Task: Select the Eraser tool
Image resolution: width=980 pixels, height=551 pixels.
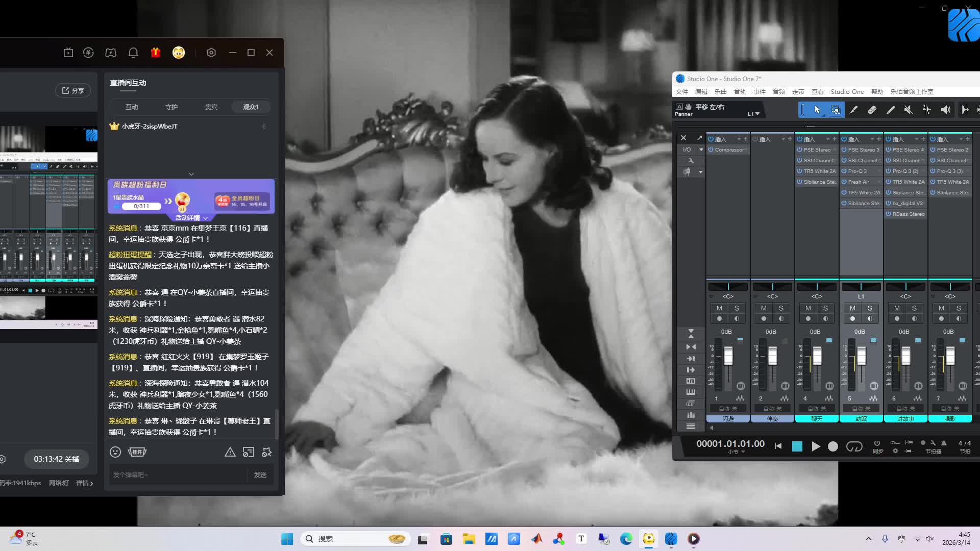Action: (x=872, y=110)
